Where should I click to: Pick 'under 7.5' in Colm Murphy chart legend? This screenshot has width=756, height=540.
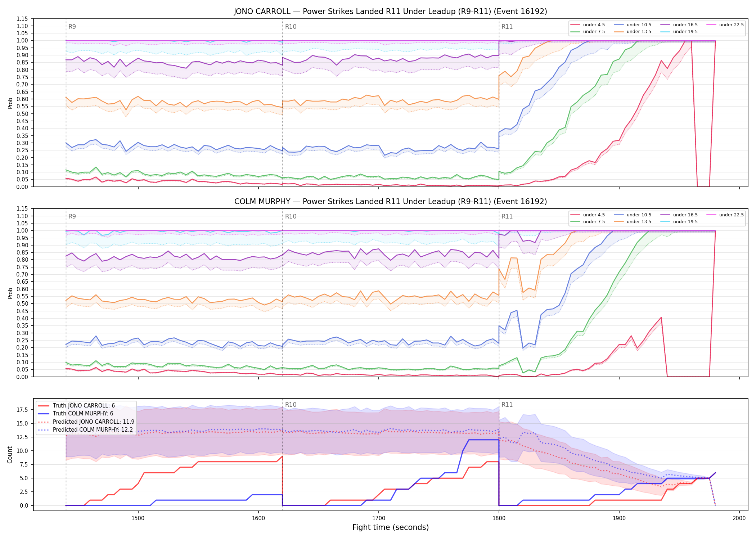(x=588, y=222)
